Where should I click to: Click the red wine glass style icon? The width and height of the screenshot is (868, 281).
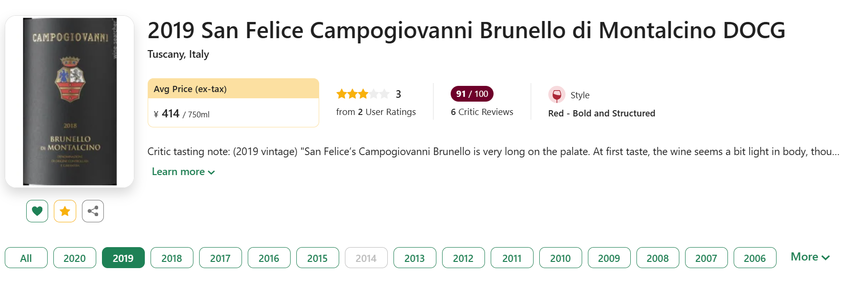click(x=556, y=95)
